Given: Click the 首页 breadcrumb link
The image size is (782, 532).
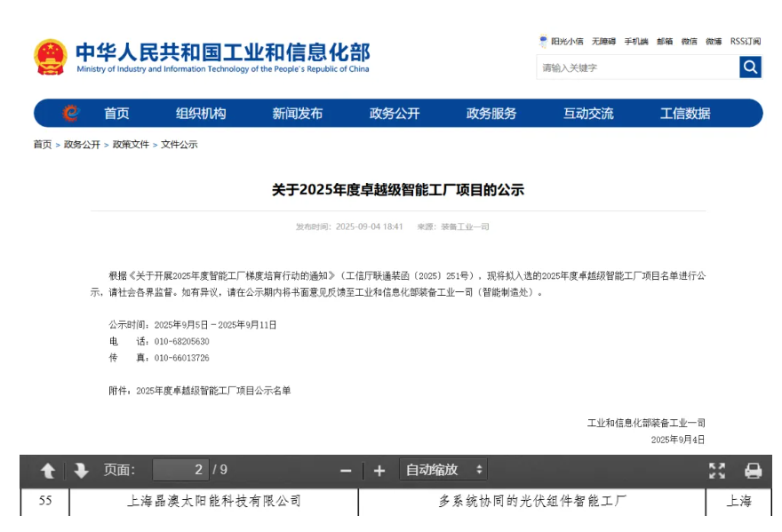Looking at the screenshot, I should [x=43, y=145].
